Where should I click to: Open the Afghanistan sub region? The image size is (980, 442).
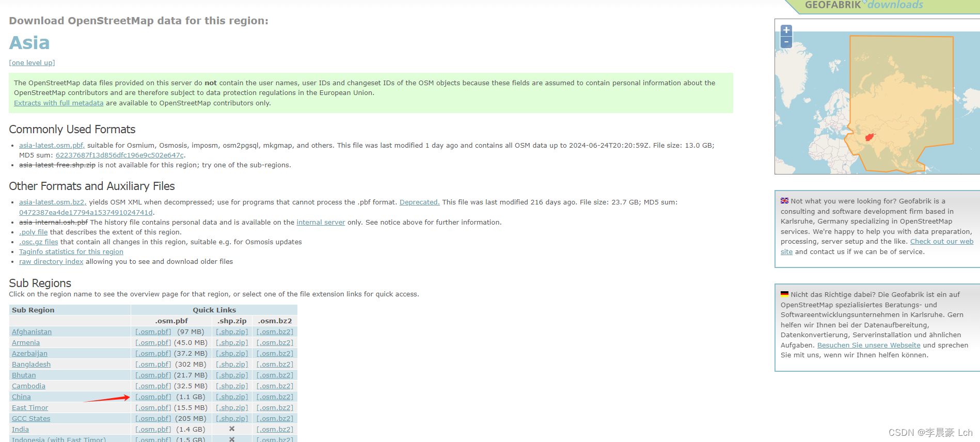(x=31, y=331)
